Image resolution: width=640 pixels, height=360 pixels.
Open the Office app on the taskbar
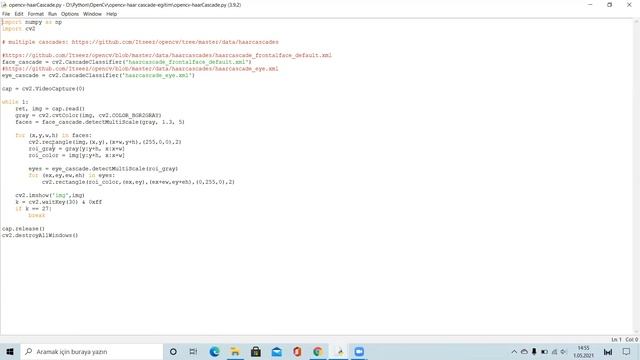tap(297, 351)
